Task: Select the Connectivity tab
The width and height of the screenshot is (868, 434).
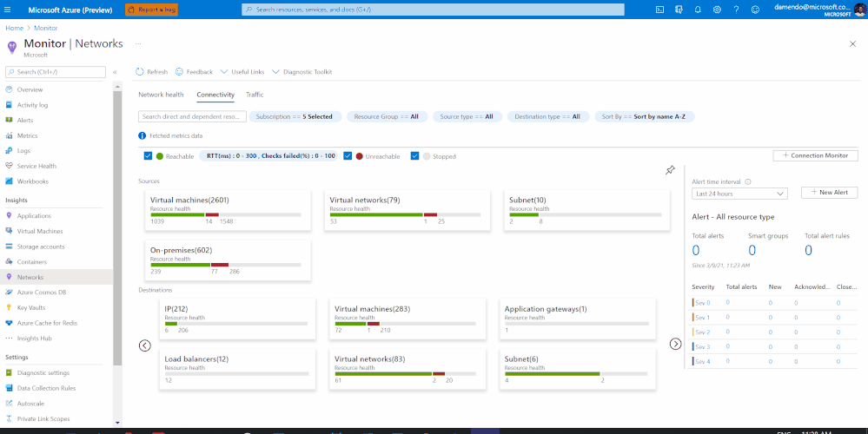Action: click(x=215, y=95)
